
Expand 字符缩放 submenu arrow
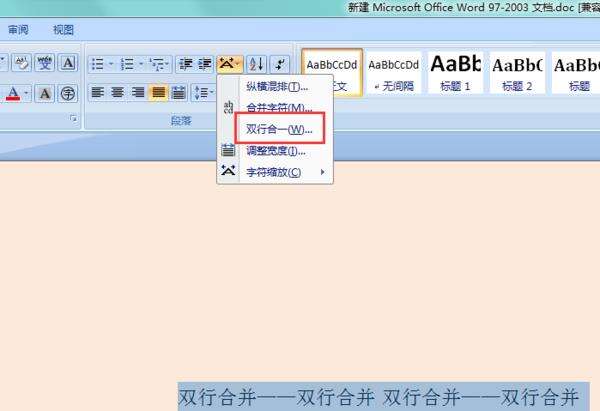coord(323,172)
